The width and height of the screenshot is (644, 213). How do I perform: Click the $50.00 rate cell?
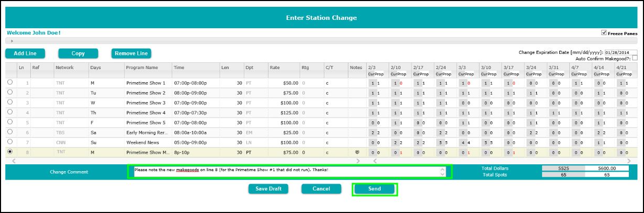(x=284, y=83)
